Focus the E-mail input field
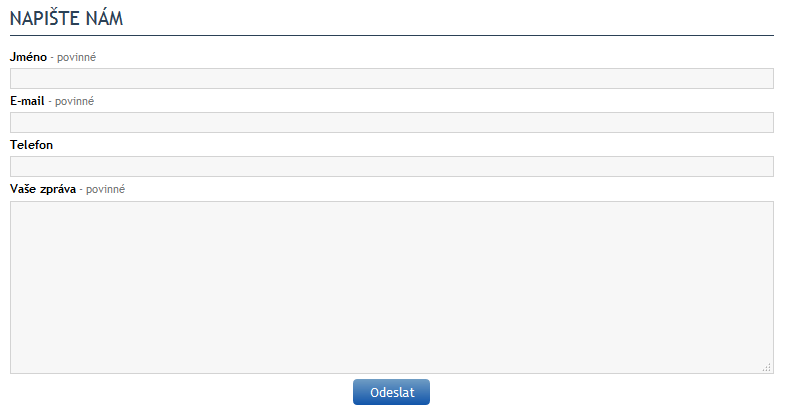787x410 pixels. point(391,123)
